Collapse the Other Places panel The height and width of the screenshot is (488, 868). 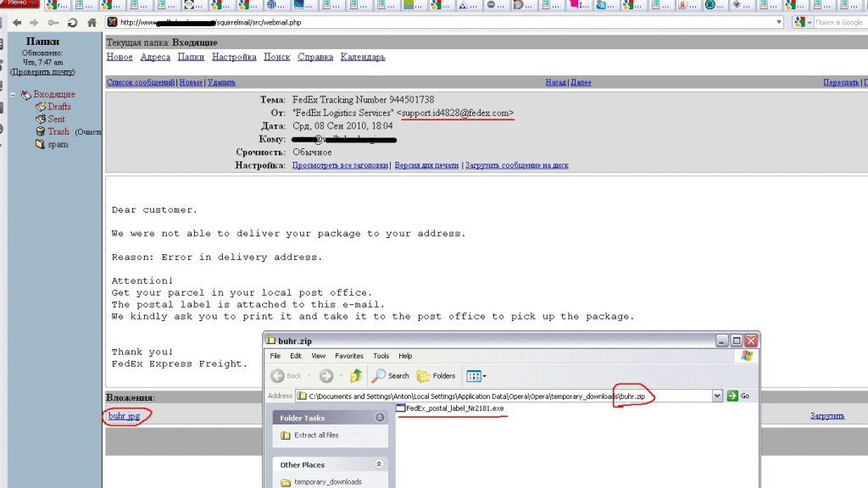pyautogui.click(x=379, y=464)
